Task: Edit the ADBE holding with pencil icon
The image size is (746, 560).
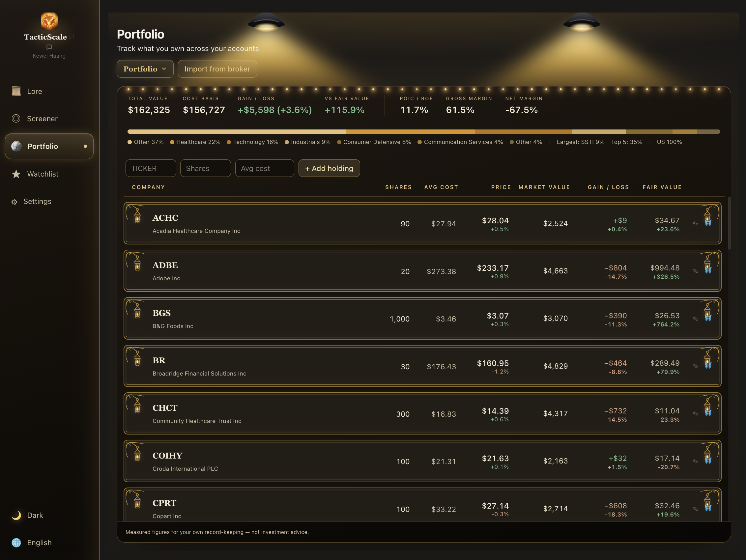Action: tap(695, 271)
